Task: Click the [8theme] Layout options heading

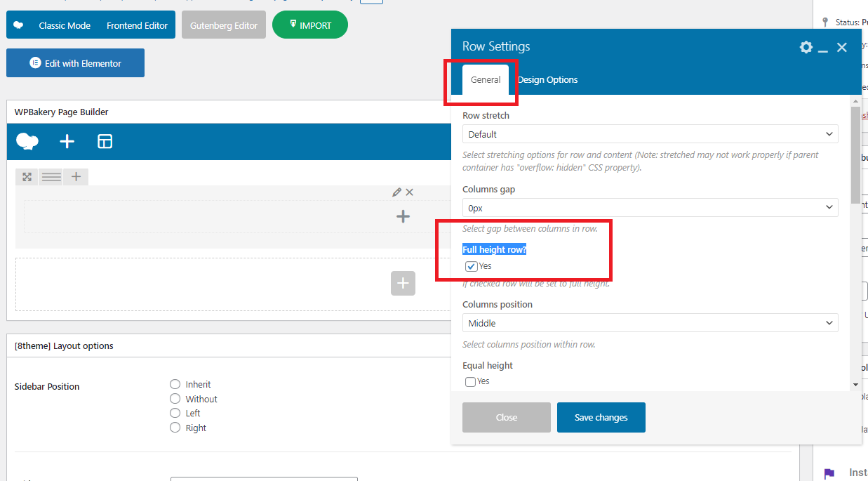Action: [x=64, y=345]
